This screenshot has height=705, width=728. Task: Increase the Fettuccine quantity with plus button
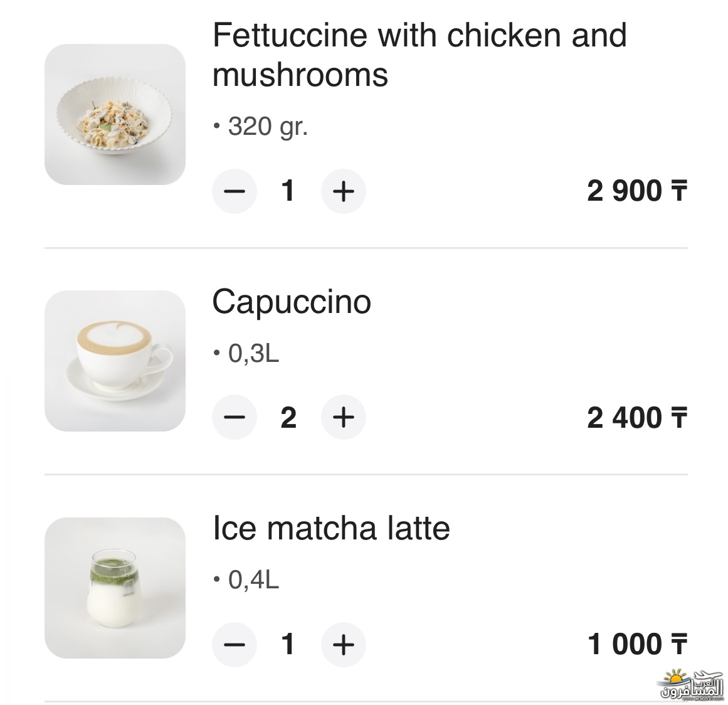click(x=343, y=191)
